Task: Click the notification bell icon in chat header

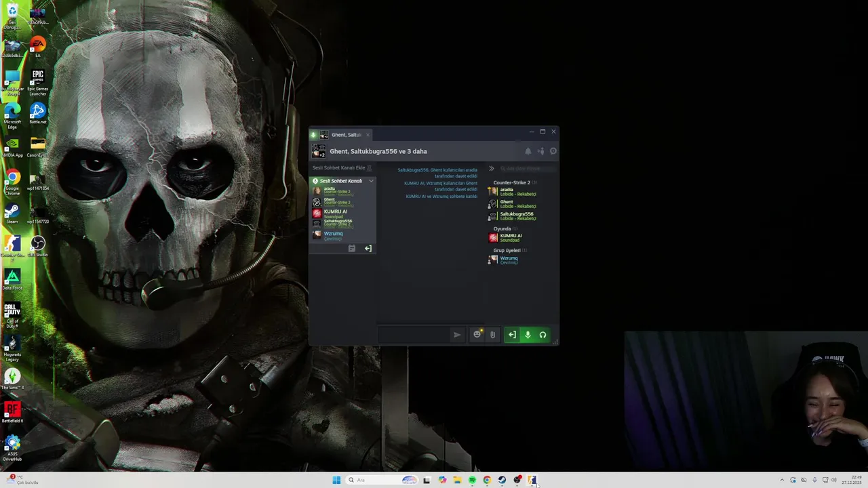Action: tap(528, 151)
